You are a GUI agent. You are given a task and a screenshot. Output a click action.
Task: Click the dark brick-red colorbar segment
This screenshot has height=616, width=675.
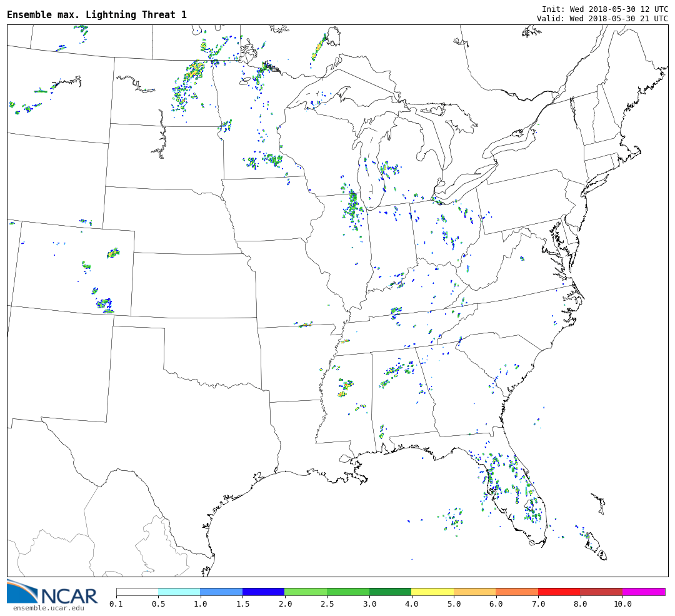pyautogui.click(x=601, y=592)
